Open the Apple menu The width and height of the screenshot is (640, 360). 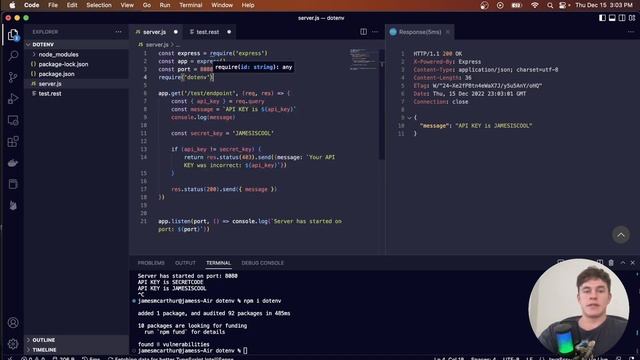point(12,5)
